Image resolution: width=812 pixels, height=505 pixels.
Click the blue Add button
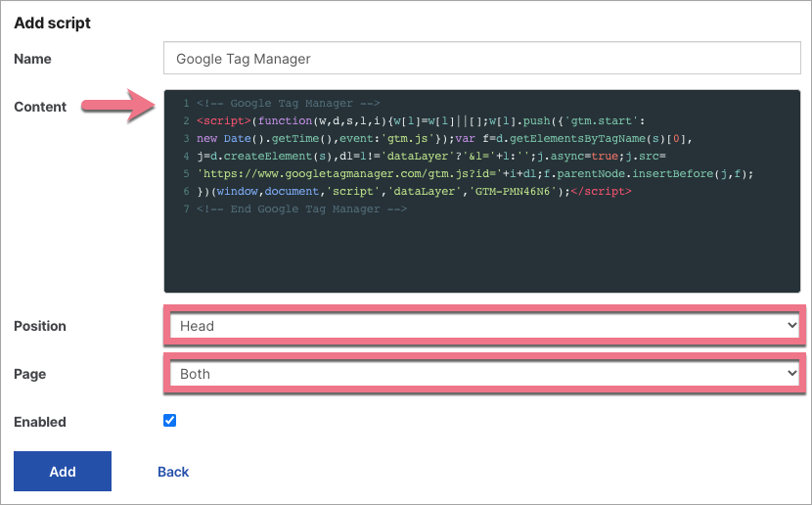click(x=63, y=472)
